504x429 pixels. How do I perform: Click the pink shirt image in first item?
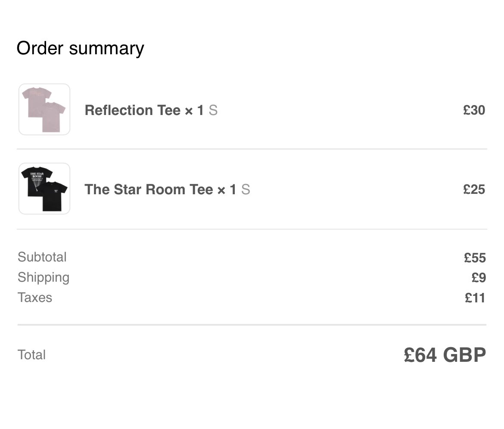44,109
